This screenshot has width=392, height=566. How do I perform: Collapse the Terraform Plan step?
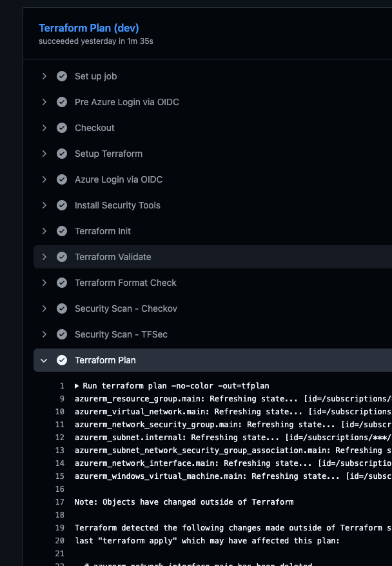pyautogui.click(x=44, y=360)
